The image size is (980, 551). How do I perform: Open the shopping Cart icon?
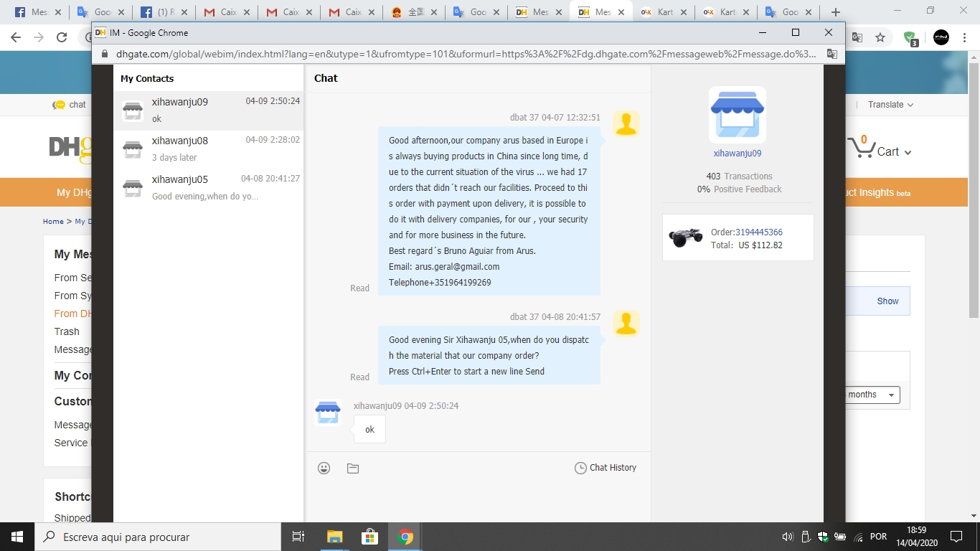[862, 146]
